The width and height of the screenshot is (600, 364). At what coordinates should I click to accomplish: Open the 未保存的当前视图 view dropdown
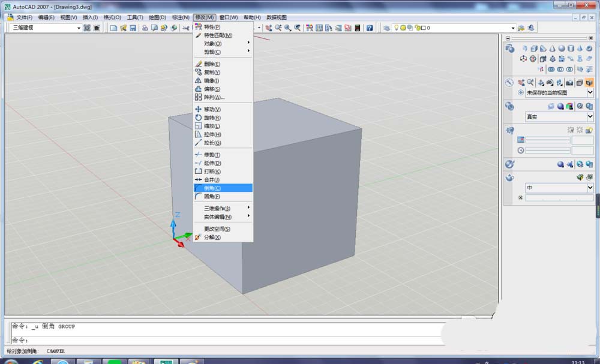590,92
